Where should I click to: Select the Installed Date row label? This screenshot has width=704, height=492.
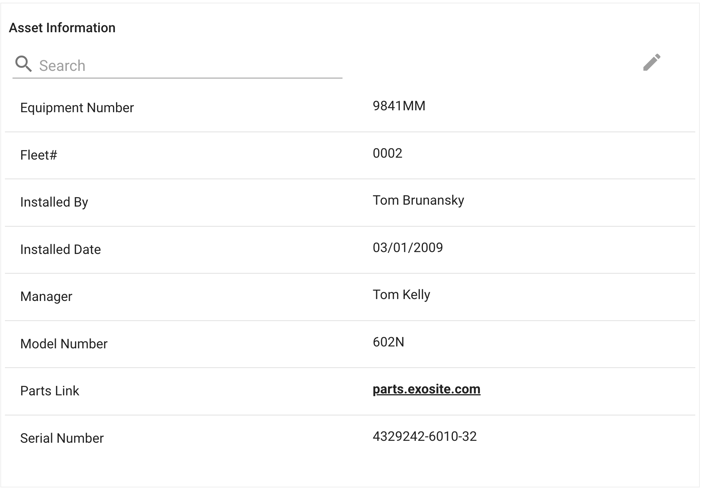tap(60, 249)
